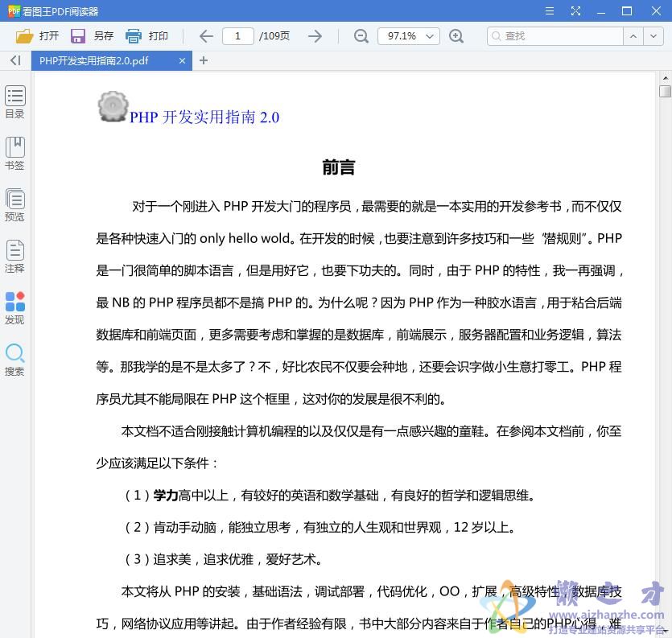
Task: Click the line starting （2）肯动手动脑
Action: pos(320,527)
